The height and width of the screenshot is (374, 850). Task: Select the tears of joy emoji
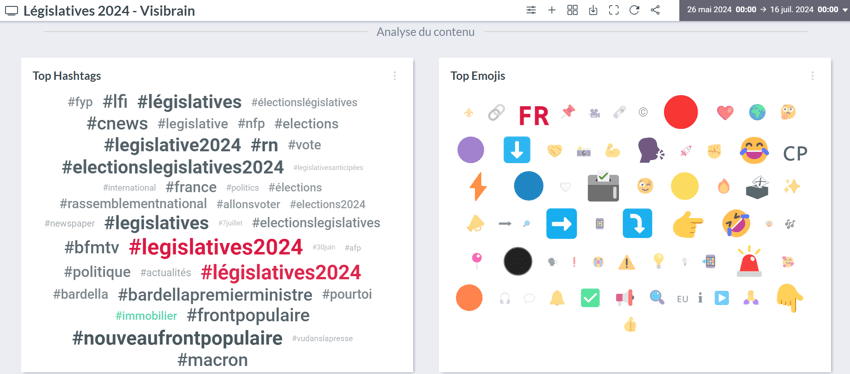click(755, 150)
